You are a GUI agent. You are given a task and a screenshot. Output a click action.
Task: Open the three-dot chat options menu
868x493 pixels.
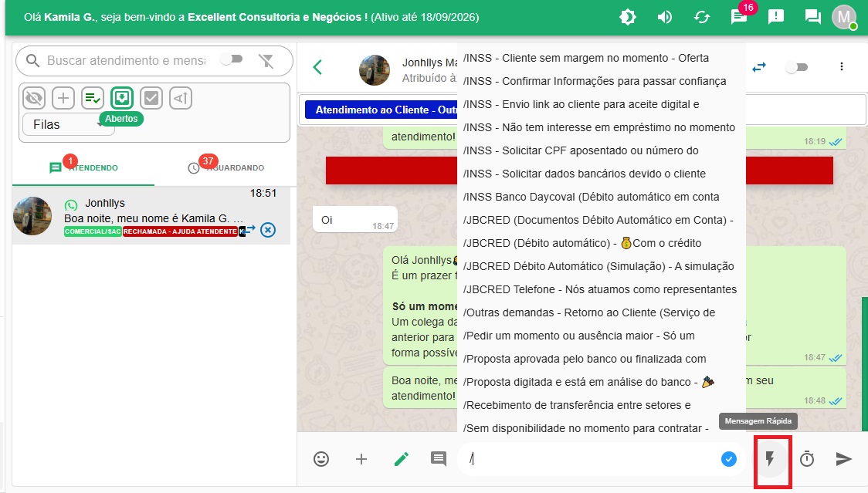tap(842, 67)
